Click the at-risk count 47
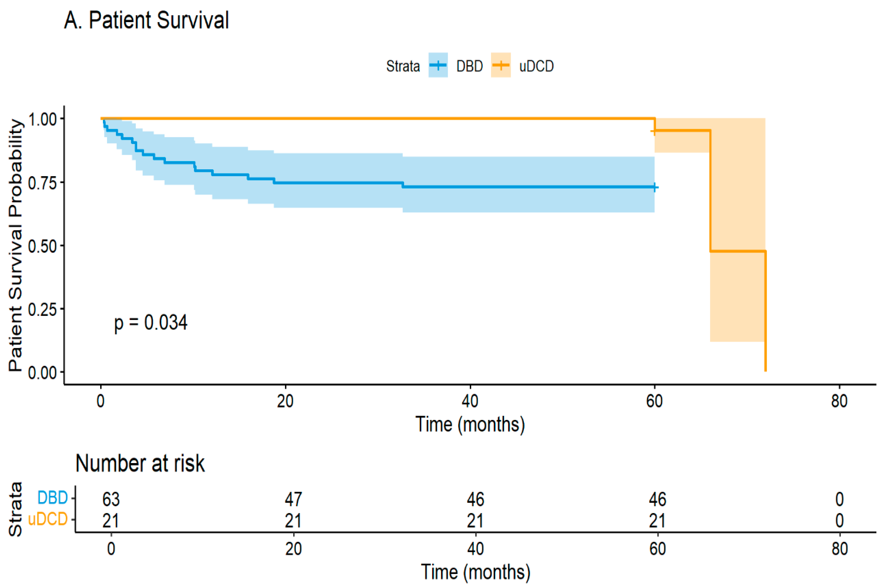The image size is (884, 588). (x=293, y=499)
